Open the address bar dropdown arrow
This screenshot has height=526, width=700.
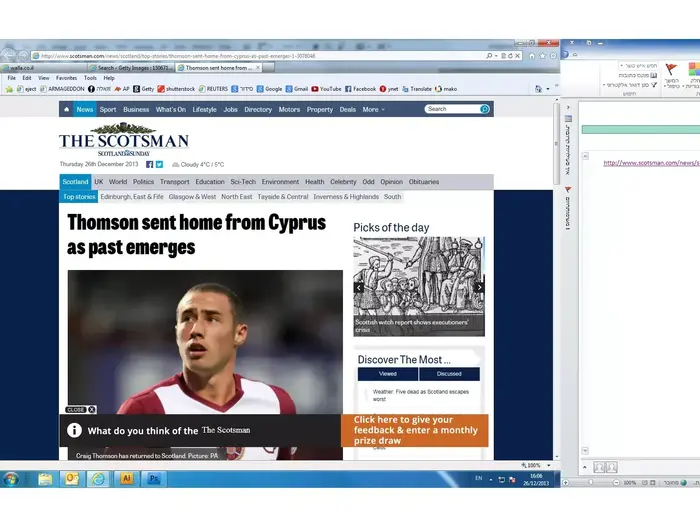pos(496,56)
